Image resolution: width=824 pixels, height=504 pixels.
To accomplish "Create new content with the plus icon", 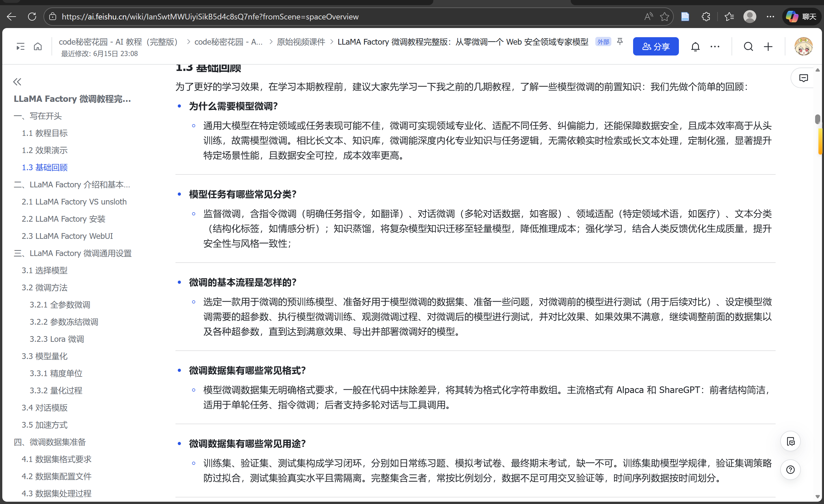I will pyautogui.click(x=768, y=46).
